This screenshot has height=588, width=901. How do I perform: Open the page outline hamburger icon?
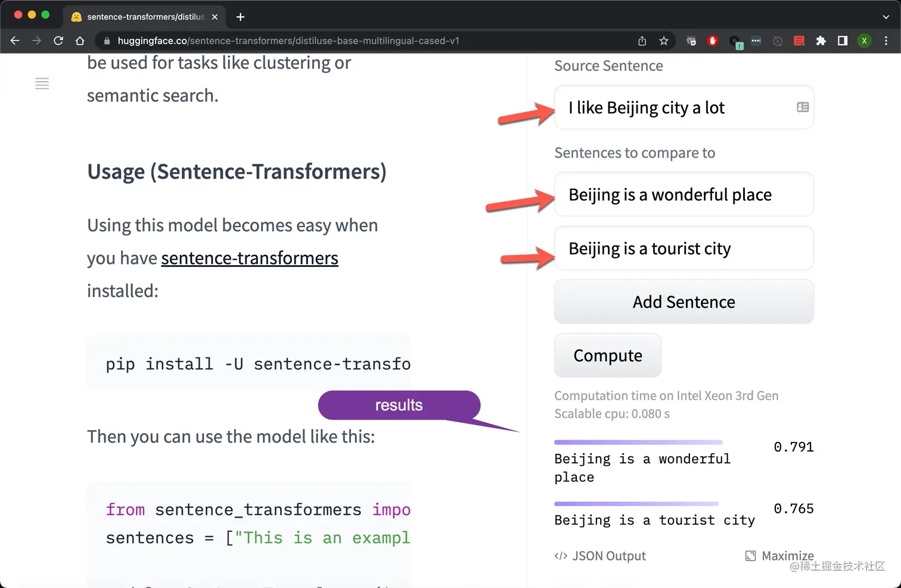[x=42, y=83]
